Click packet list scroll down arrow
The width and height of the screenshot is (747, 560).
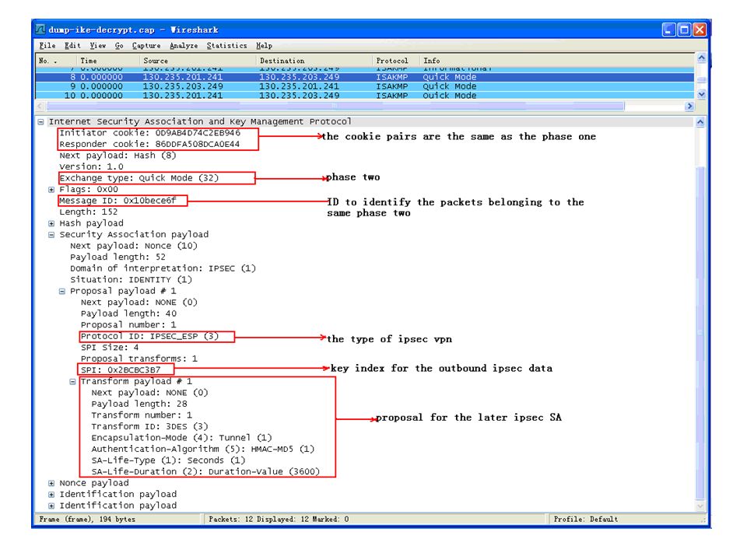[701, 94]
